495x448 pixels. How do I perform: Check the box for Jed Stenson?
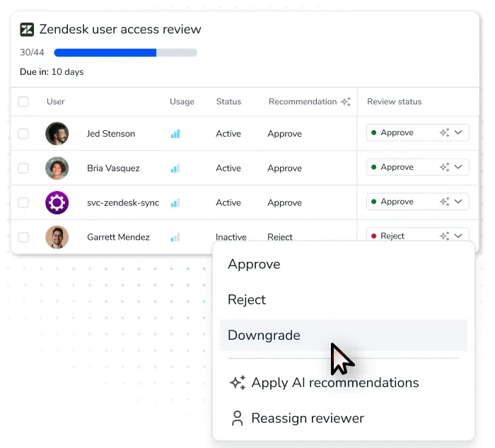(23, 134)
